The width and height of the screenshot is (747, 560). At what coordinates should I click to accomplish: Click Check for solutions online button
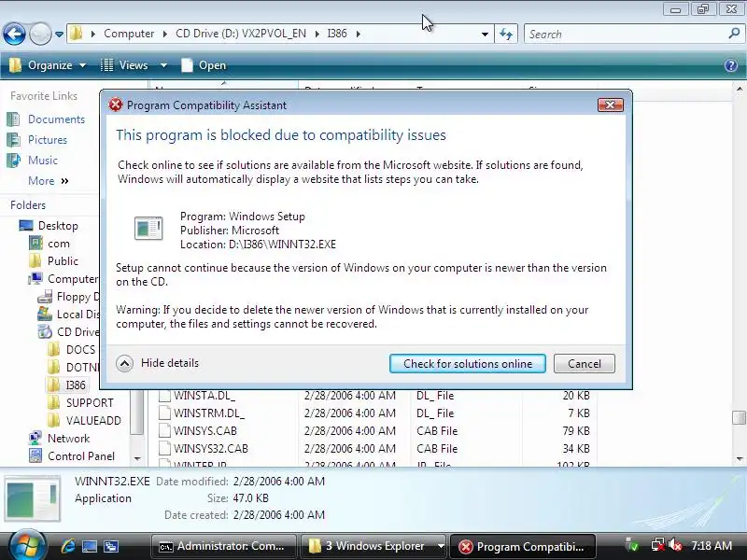(x=468, y=363)
